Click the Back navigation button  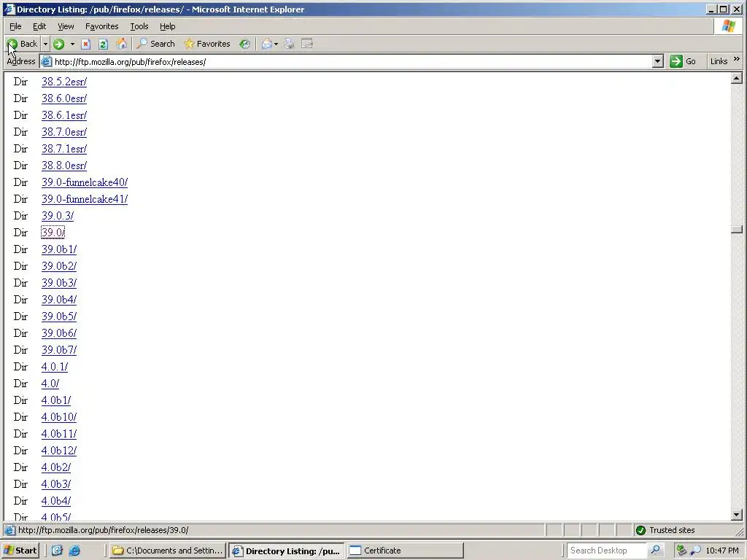click(x=23, y=44)
